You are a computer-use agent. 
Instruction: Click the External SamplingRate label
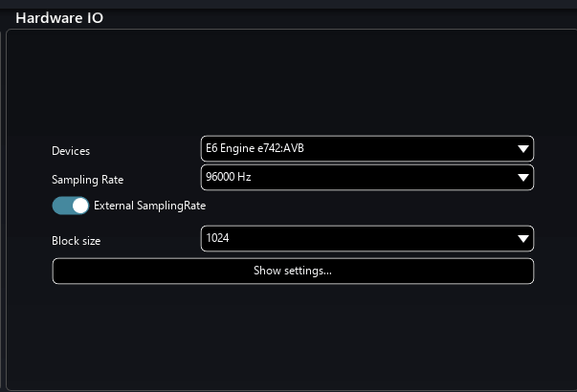click(149, 206)
